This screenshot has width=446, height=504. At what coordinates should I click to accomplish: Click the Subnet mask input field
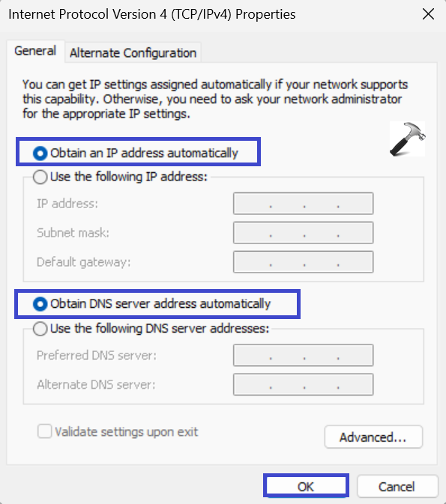[303, 233]
